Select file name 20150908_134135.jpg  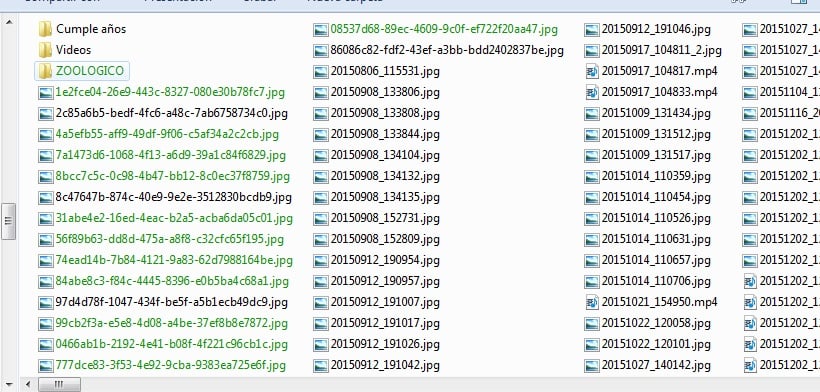(385, 197)
